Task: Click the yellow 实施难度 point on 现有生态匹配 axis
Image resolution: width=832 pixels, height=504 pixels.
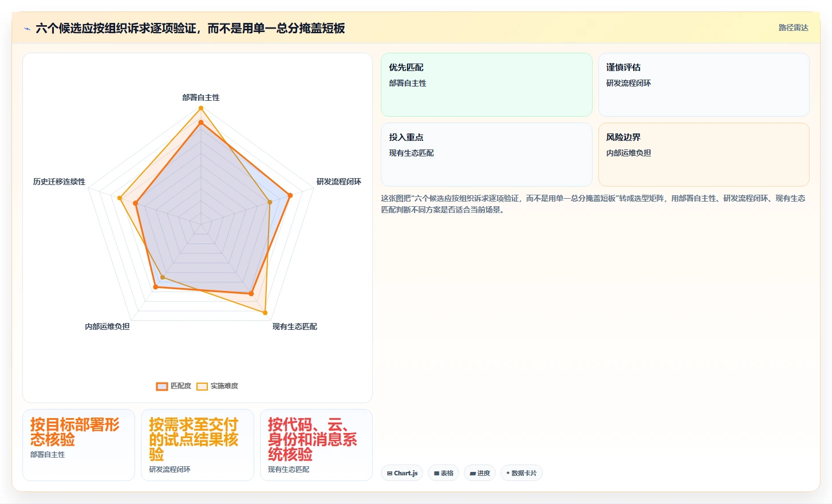Action: [265, 313]
